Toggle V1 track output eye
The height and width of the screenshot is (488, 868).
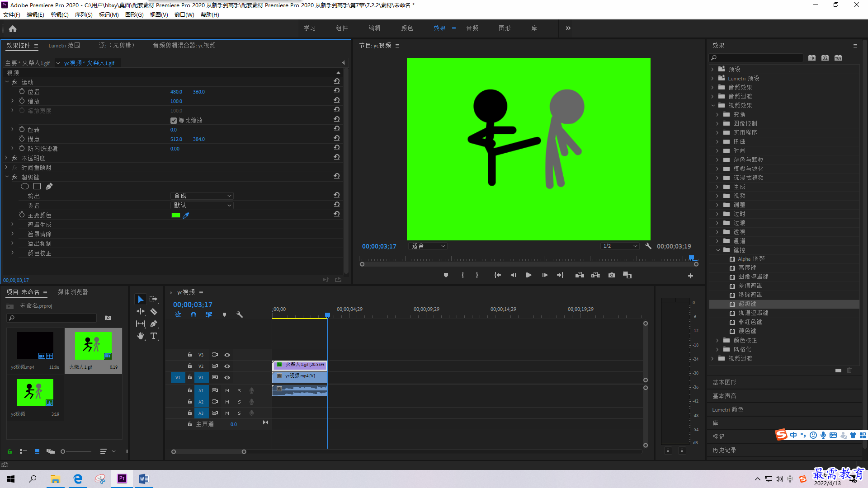point(227,378)
